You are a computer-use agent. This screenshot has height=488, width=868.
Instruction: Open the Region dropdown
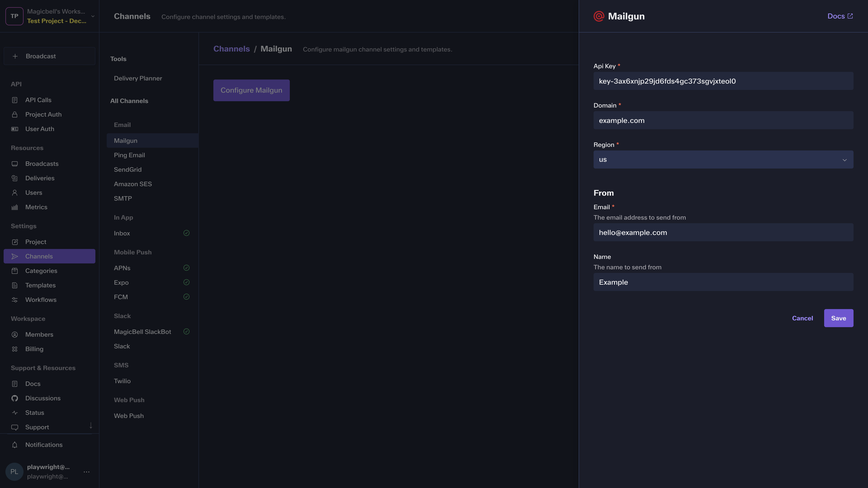[723, 160]
